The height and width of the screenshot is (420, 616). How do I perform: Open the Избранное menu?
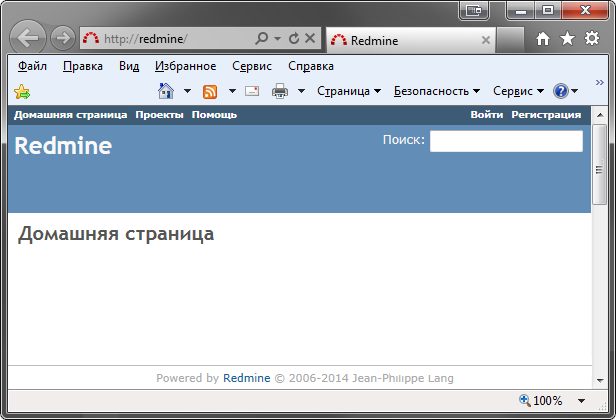[x=185, y=66]
